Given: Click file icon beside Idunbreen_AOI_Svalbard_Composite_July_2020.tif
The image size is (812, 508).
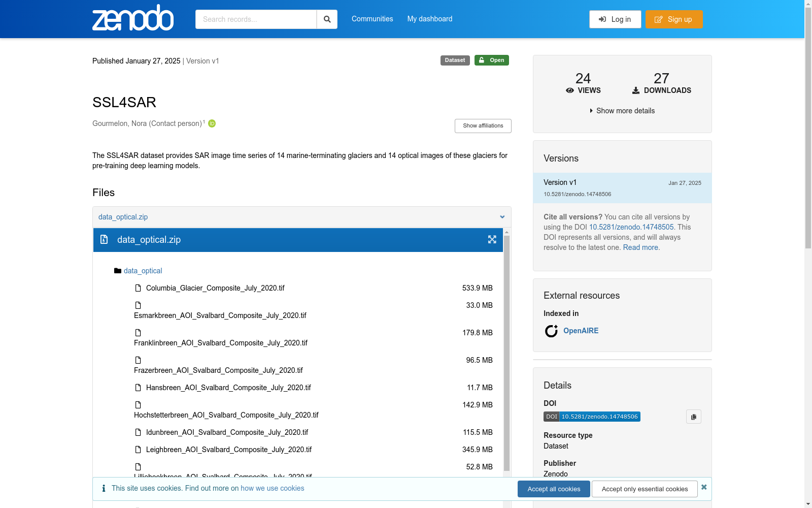Looking at the screenshot, I should [138, 432].
